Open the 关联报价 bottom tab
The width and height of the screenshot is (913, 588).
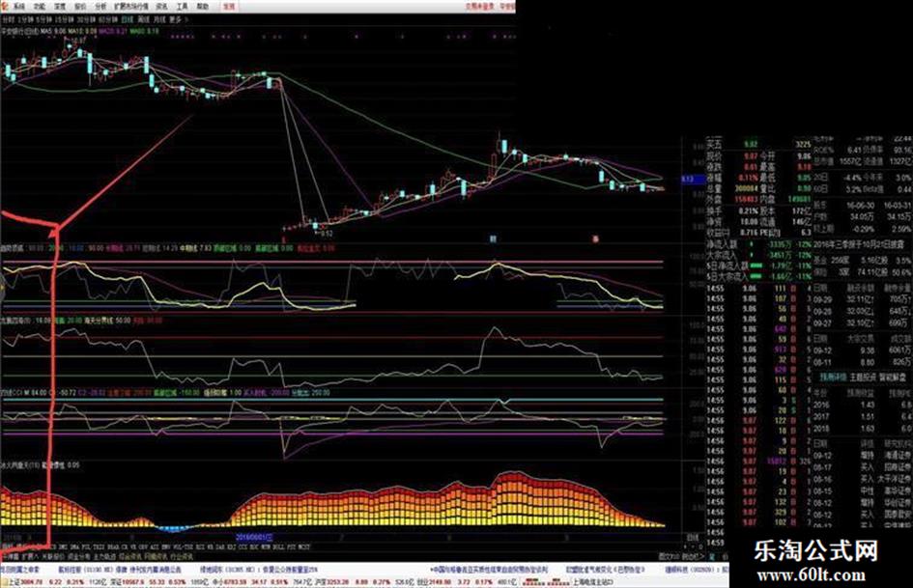(x=52, y=556)
